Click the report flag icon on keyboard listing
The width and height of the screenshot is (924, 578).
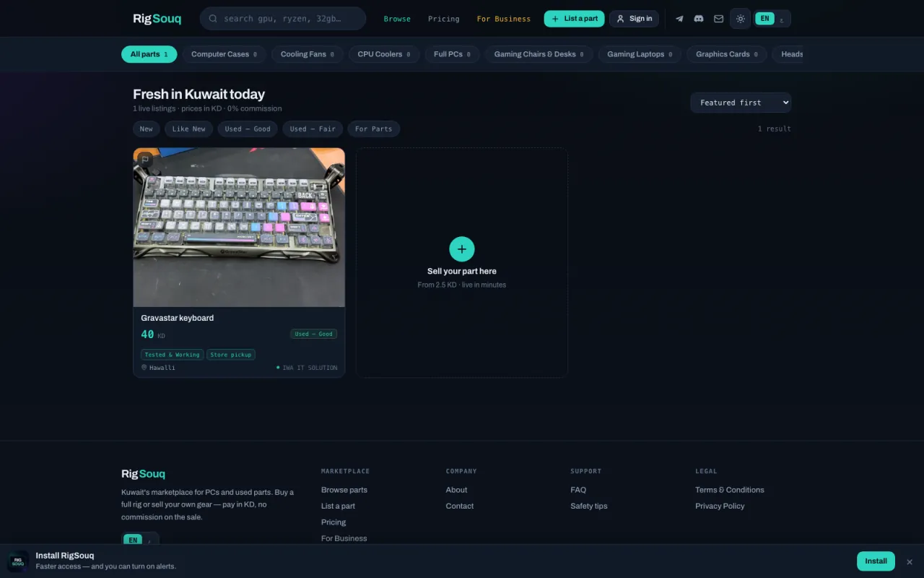click(145, 160)
